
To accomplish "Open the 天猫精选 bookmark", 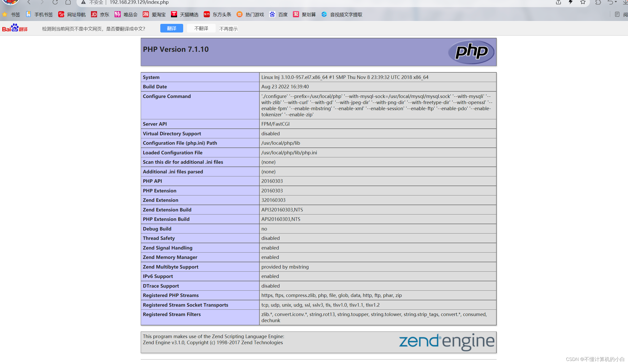I will coord(185,14).
